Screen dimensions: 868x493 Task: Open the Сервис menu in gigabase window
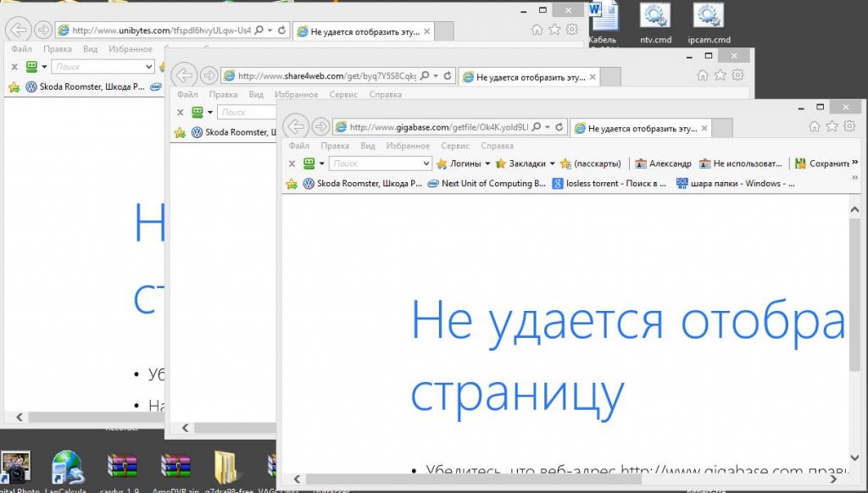[455, 146]
